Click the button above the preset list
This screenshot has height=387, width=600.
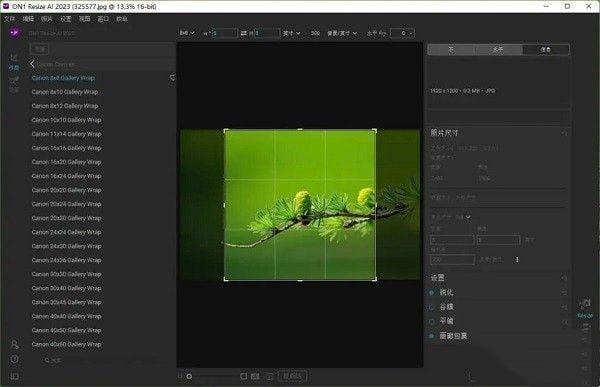[x=40, y=49]
